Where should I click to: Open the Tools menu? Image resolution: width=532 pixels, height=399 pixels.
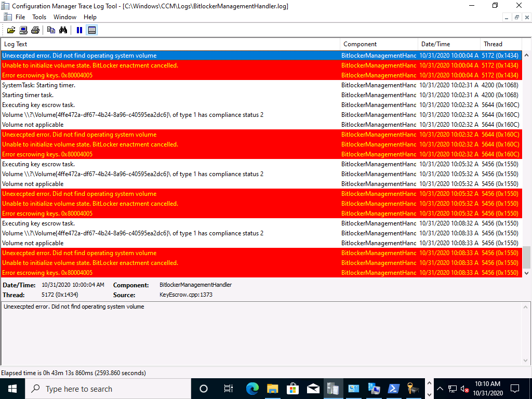tap(39, 17)
